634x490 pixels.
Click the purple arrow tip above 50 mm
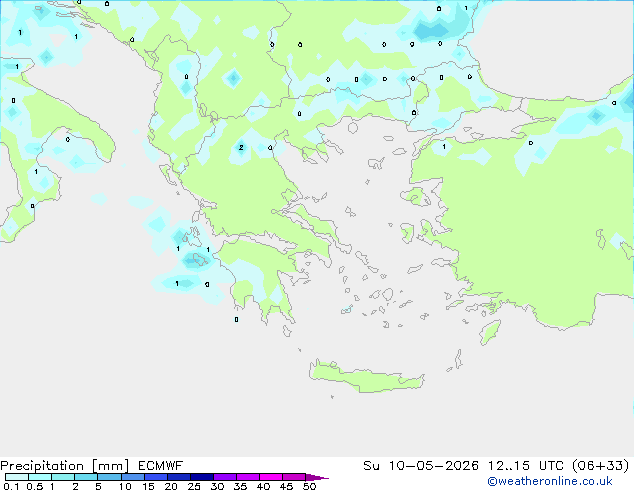tap(317, 477)
